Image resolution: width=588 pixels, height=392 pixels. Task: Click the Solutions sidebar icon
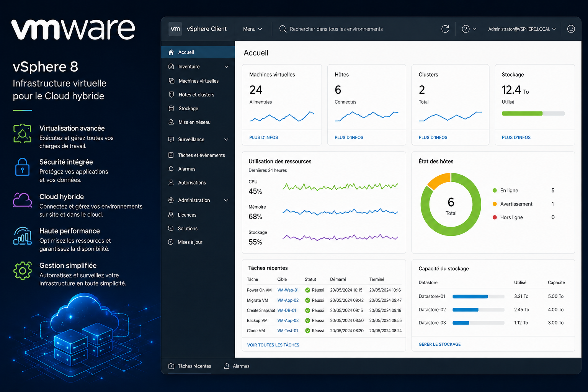(x=171, y=229)
